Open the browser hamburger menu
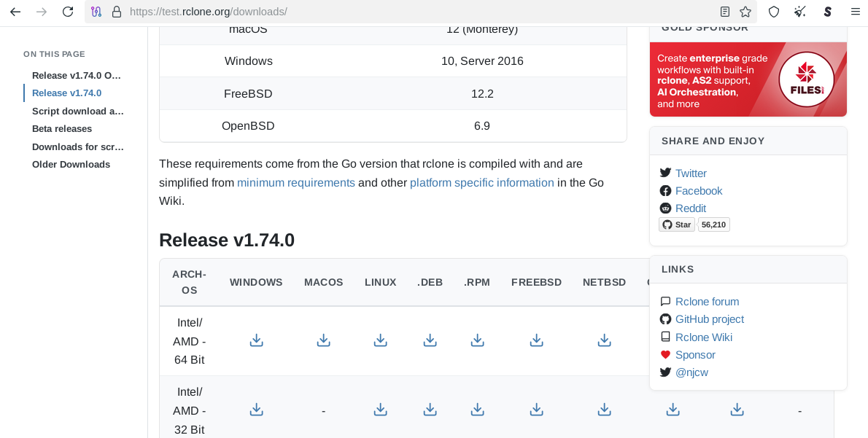Screen dimensions: 868x438 (x=856, y=12)
